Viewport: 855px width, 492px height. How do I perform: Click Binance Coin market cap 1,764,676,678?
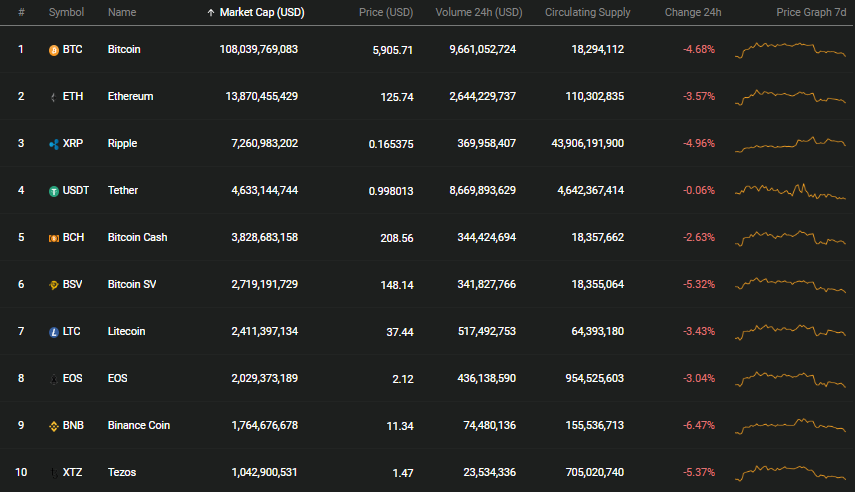(264, 425)
